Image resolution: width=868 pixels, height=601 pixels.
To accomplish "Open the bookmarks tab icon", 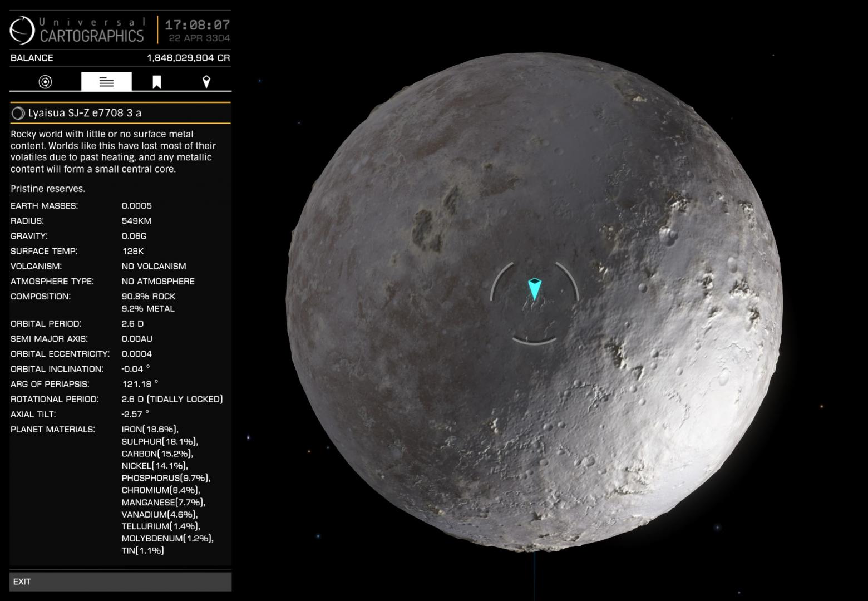I will (x=157, y=82).
